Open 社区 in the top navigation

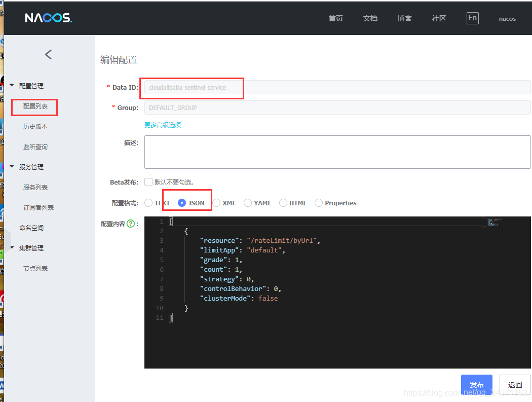click(439, 18)
